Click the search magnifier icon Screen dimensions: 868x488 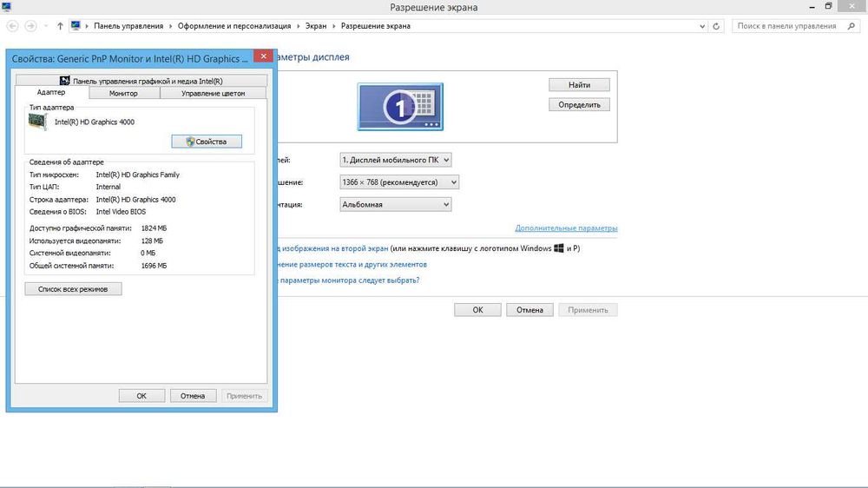pos(851,26)
